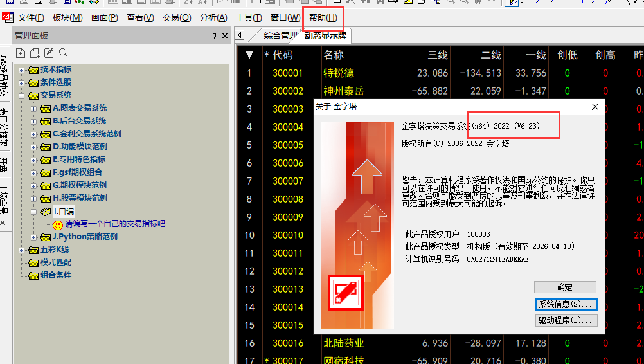This screenshot has width=644, height=364.
Task: Click the red logo icon in the About dialog
Action: [x=345, y=292]
